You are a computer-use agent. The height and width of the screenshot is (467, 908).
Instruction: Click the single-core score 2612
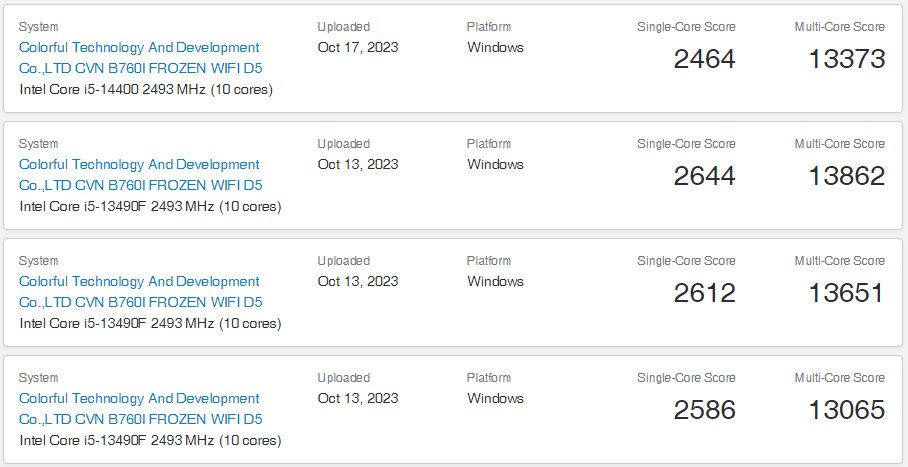(704, 293)
